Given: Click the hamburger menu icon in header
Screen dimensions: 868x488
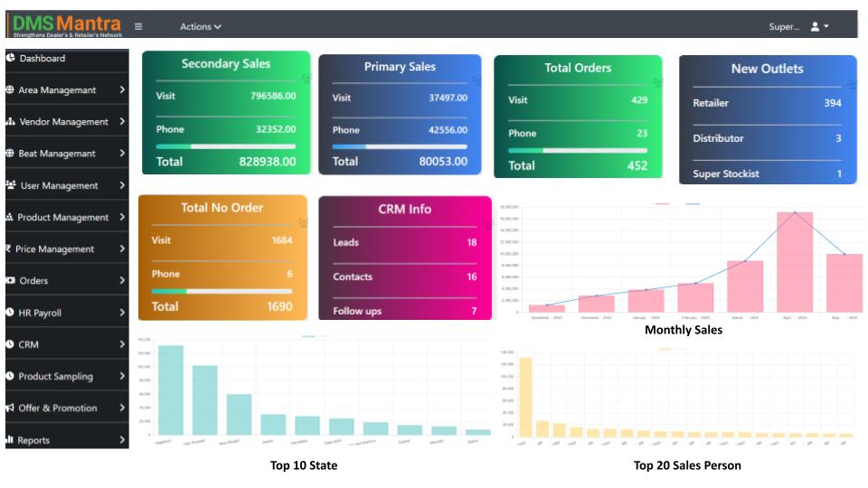Looking at the screenshot, I should 138,26.
